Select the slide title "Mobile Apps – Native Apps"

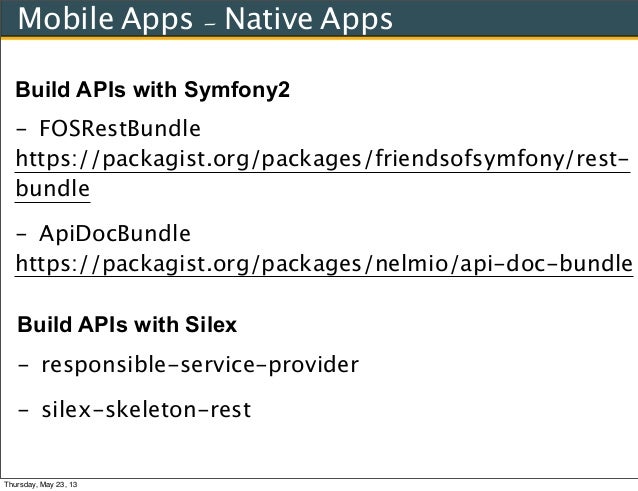pyautogui.click(x=205, y=19)
